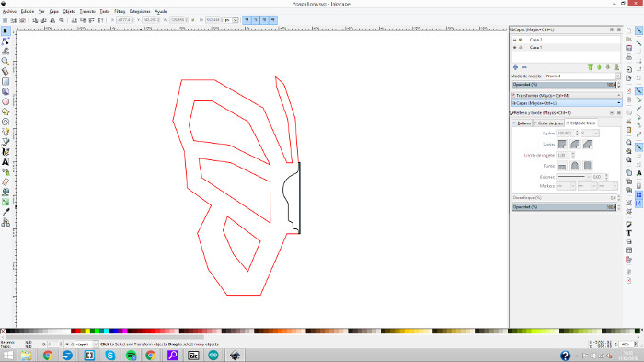Toggle width-height lock ratio in toolbar

(193, 19)
